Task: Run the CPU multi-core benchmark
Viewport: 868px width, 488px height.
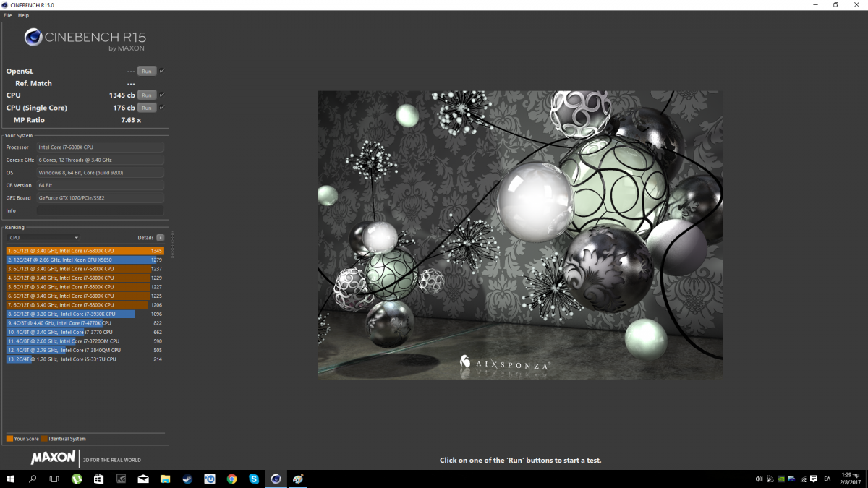Action: 147,95
